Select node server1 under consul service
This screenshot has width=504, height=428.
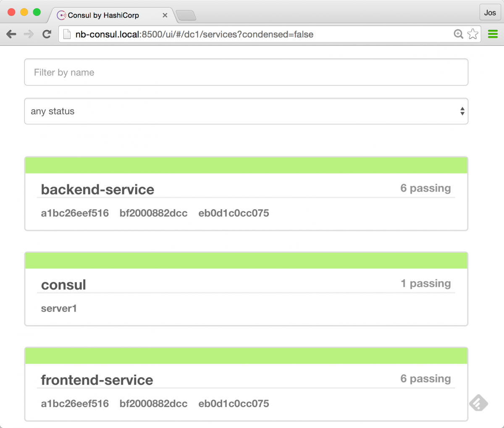click(59, 308)
